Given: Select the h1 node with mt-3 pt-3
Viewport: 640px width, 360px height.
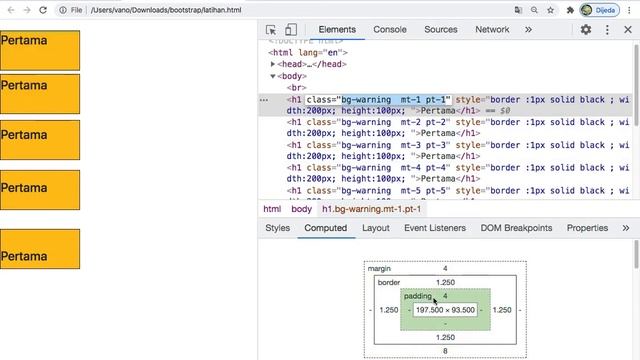Looking at the screenshot, I should pos(457,150).
